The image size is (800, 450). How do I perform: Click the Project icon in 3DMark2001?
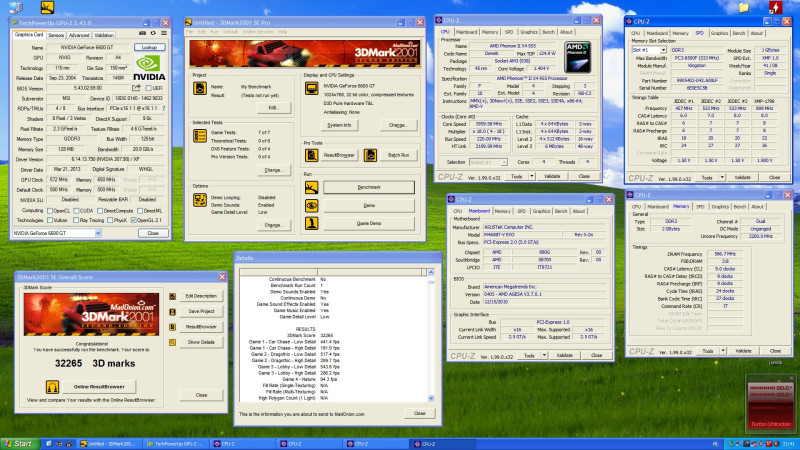pos(199,88)
